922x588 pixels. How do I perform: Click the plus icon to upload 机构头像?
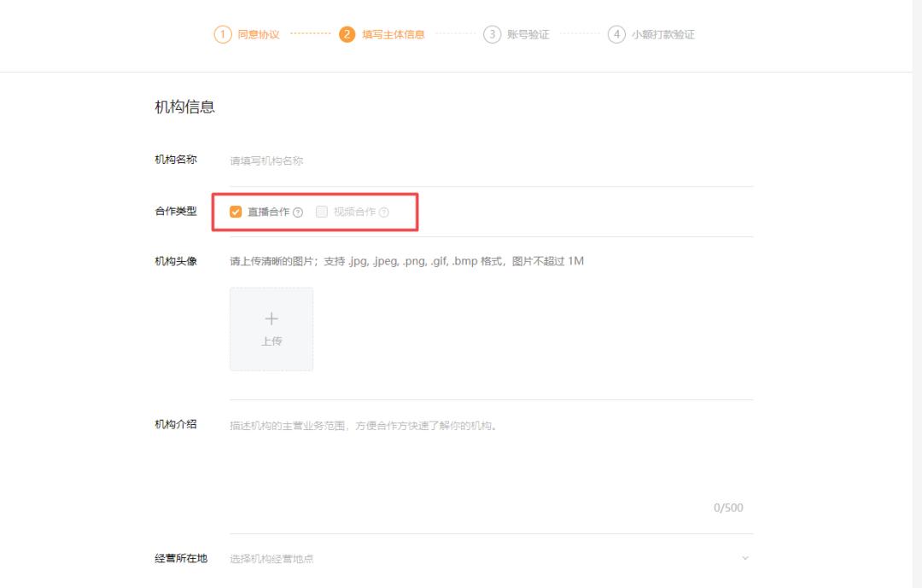(271, 317)
